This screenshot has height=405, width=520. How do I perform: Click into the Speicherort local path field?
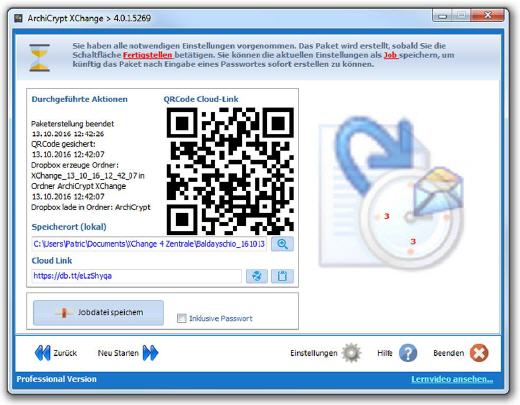[x=149, y=244]
